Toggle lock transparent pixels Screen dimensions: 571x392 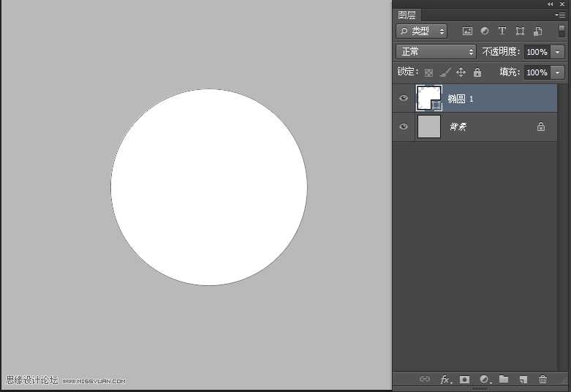tap(428, 72)
